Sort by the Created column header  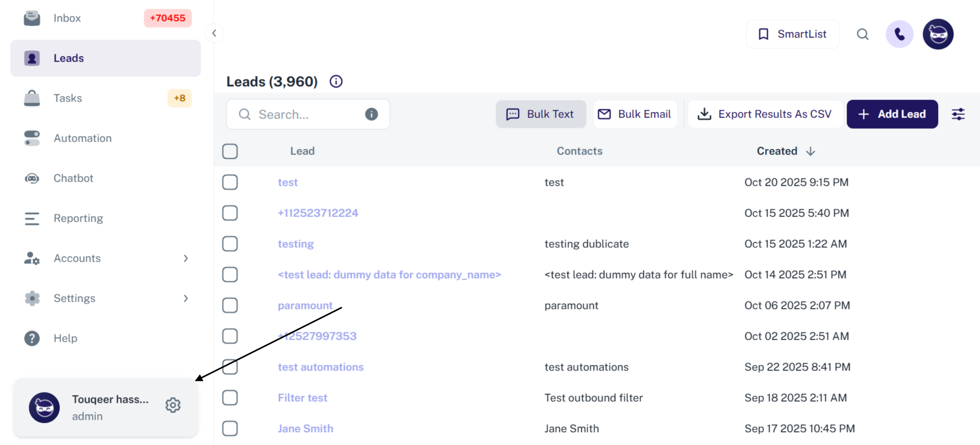point(777,151)
